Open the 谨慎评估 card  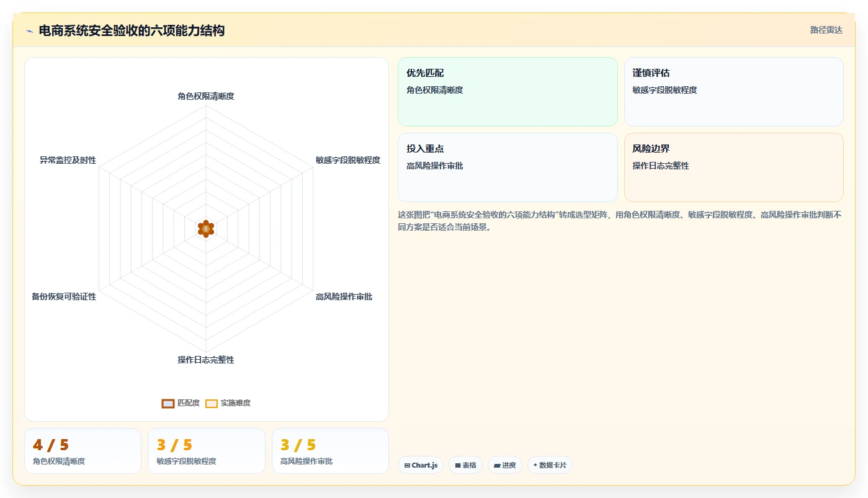[733, 92]
